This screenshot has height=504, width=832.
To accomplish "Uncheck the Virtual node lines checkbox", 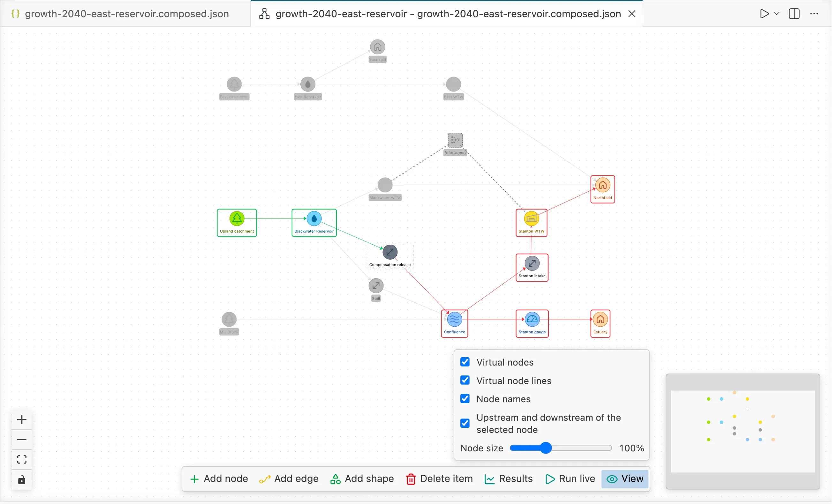I will click(x=465, y=381).
